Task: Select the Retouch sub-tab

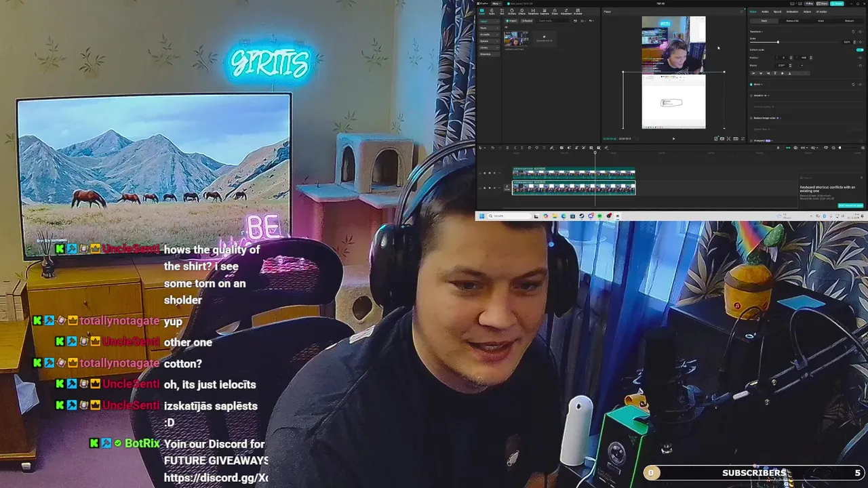Action: click(850, 21)
